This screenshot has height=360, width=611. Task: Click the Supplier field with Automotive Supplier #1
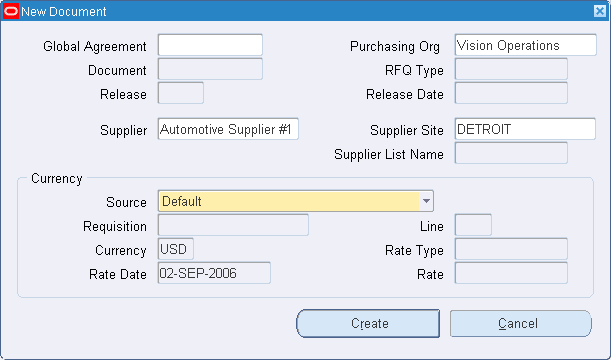pyautogui.click(x=228, y=129)
